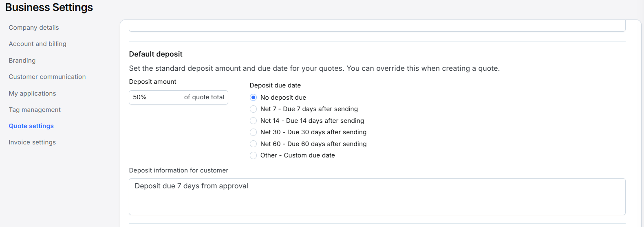
Task: Open My applications page
Action: (x=32, y=94)
